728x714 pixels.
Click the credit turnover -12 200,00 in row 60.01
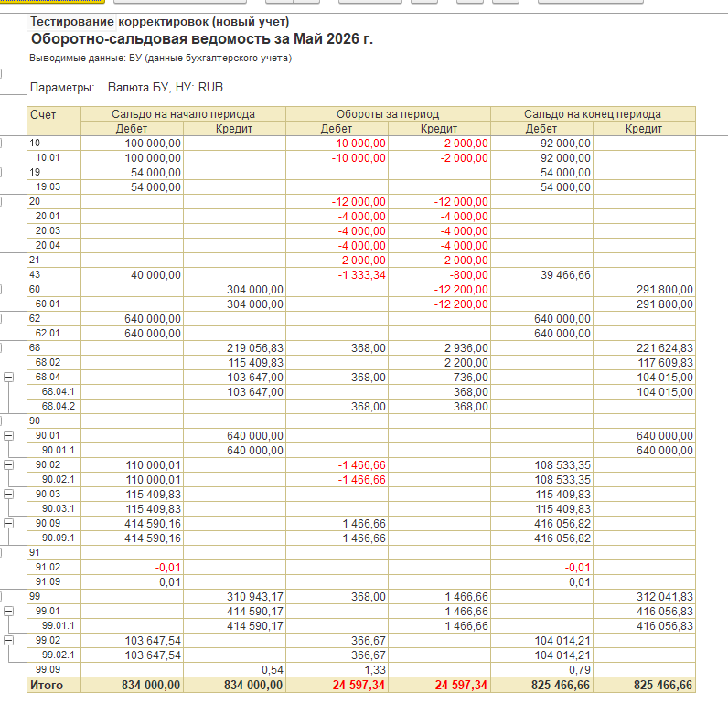coord(461,304)
